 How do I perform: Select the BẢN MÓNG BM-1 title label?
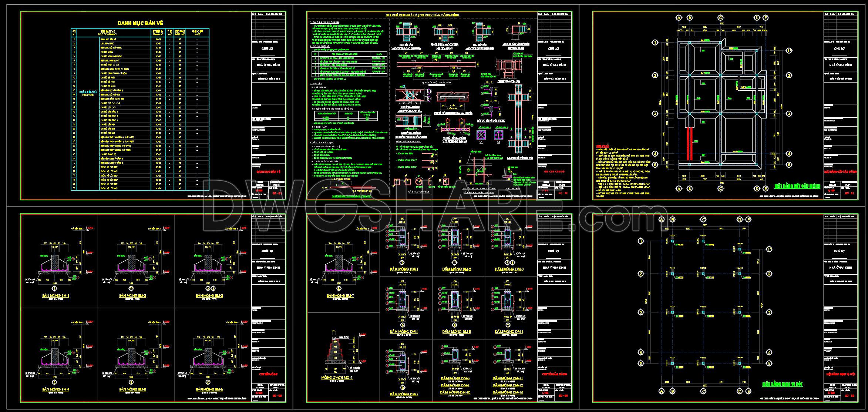tap(55, 296)
